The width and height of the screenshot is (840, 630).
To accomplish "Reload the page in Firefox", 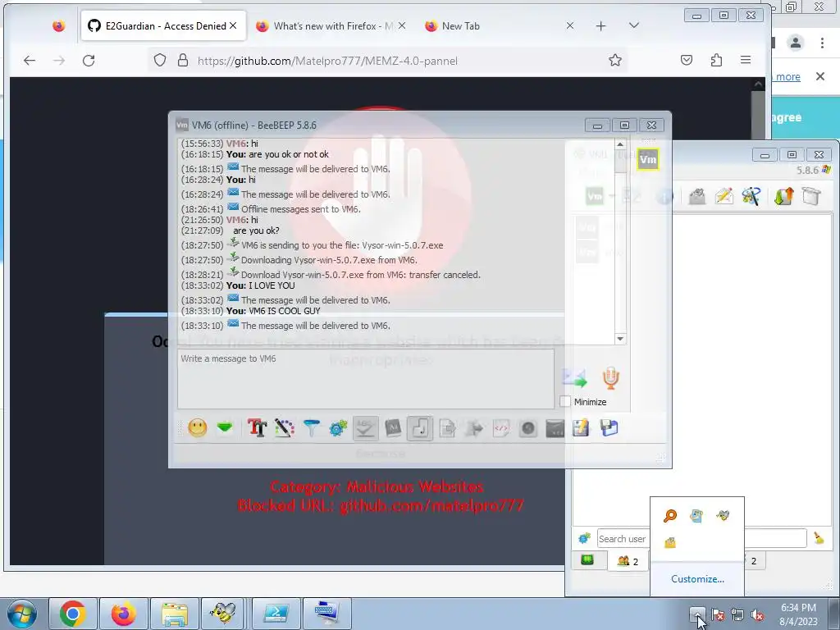I will pyautogui.click(x=89, y=61).
